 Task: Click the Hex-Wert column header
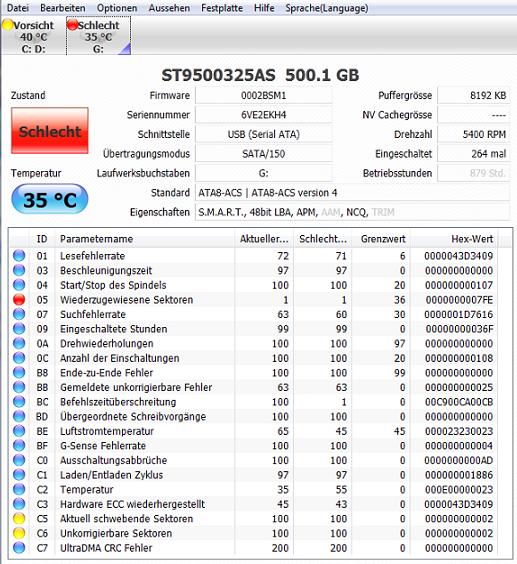coord(454,239)
